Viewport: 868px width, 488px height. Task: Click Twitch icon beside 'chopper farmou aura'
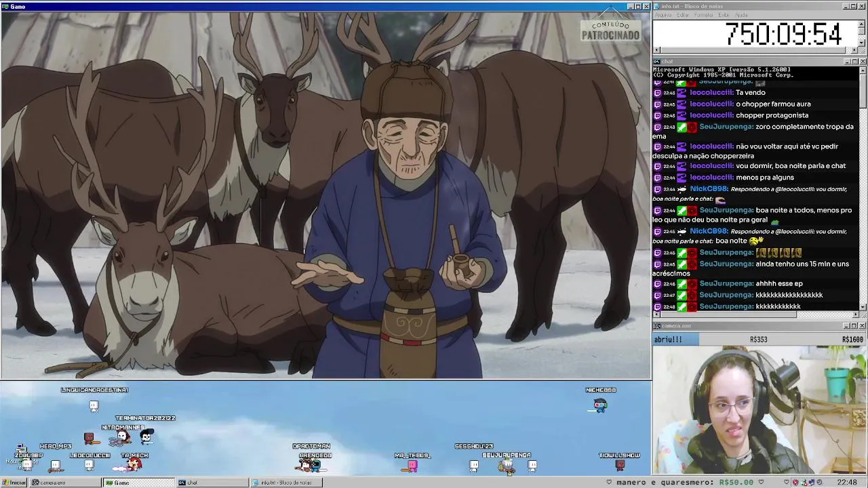(657, 104)
